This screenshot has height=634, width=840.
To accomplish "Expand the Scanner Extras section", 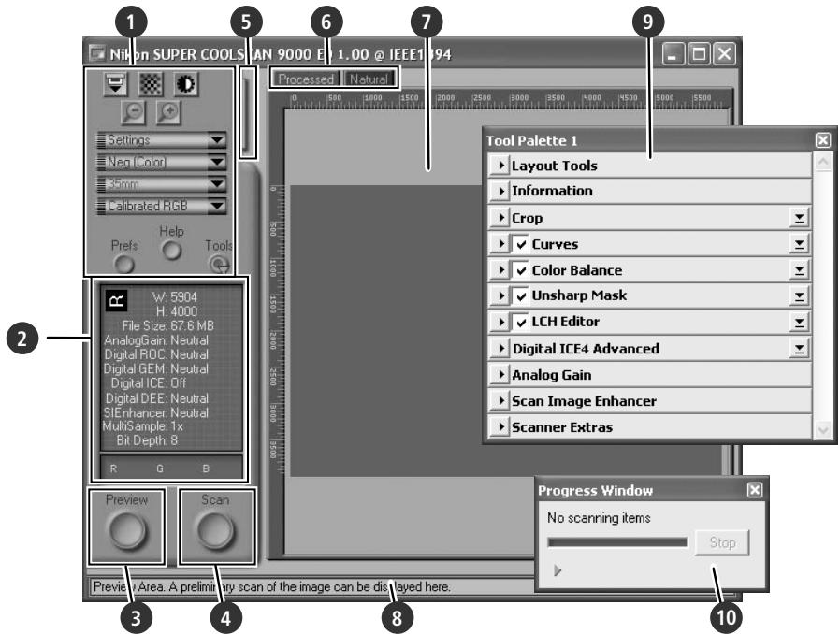I will (x=500, y=426).
